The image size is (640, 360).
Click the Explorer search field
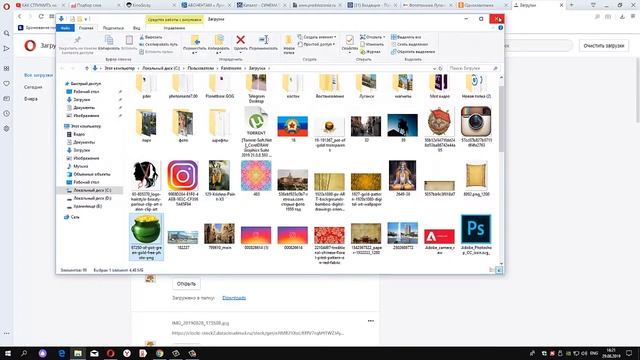473,68
